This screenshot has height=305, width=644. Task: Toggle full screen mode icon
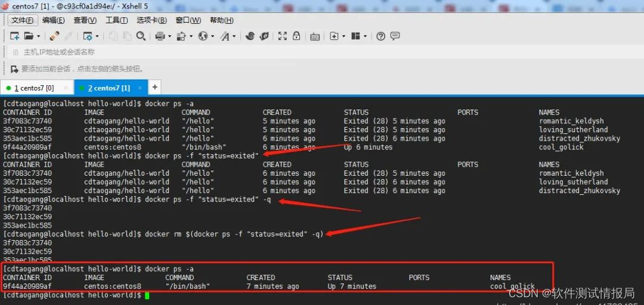point(283,36)
